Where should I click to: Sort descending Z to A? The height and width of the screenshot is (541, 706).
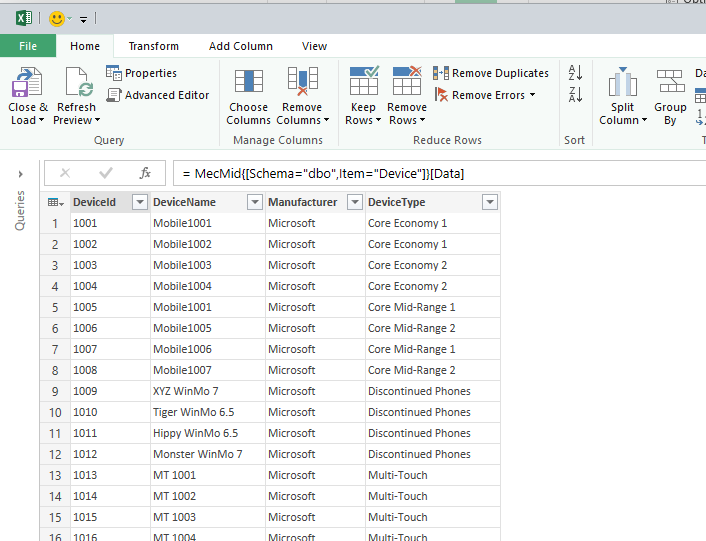(x=575, y=95)
